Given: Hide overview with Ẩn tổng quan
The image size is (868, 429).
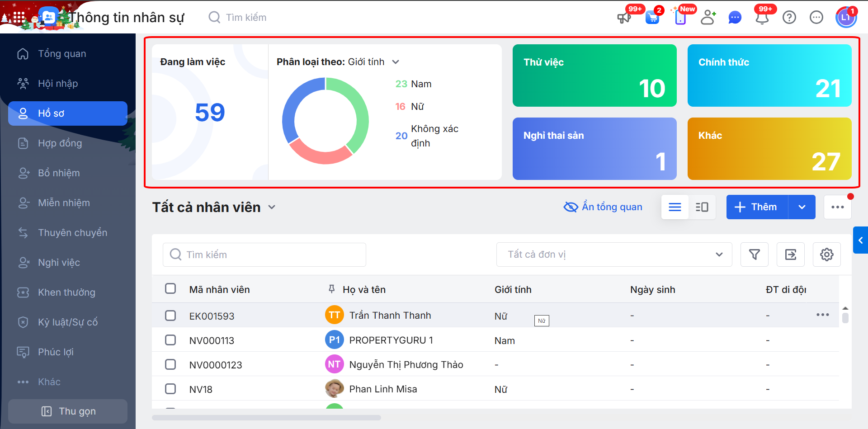Looking at the screenshot, I should (603, 207).
